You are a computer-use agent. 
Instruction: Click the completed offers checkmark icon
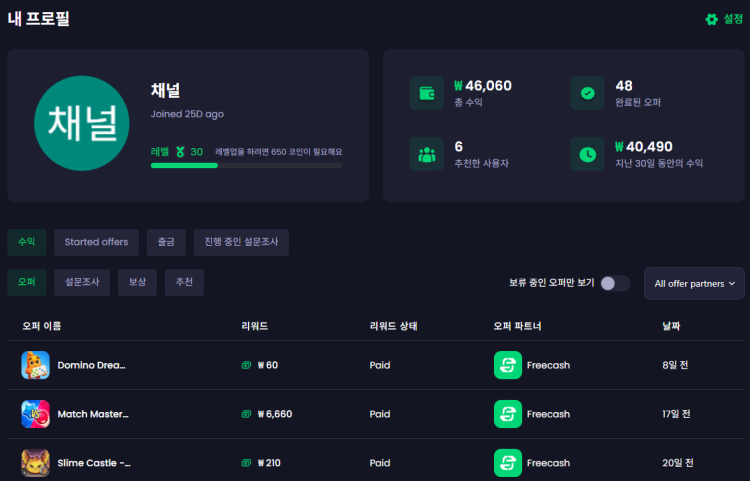(587, 93)
